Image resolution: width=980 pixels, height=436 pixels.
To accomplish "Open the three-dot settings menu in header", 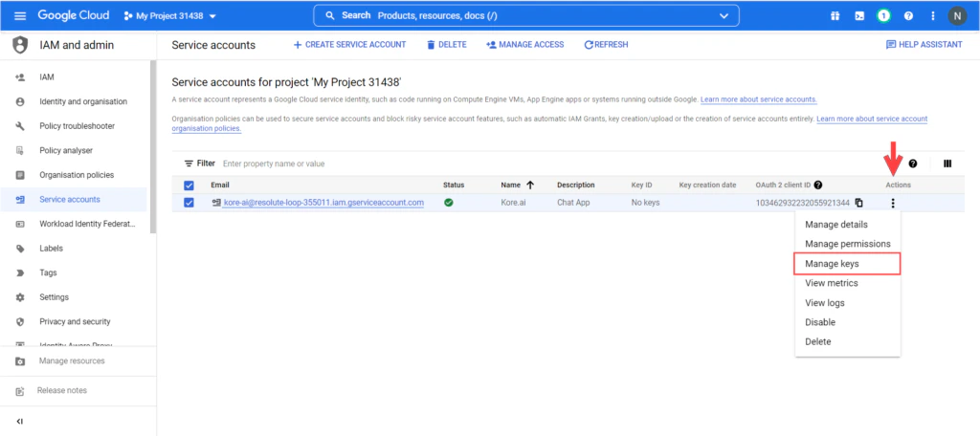I will click(933, 16).
